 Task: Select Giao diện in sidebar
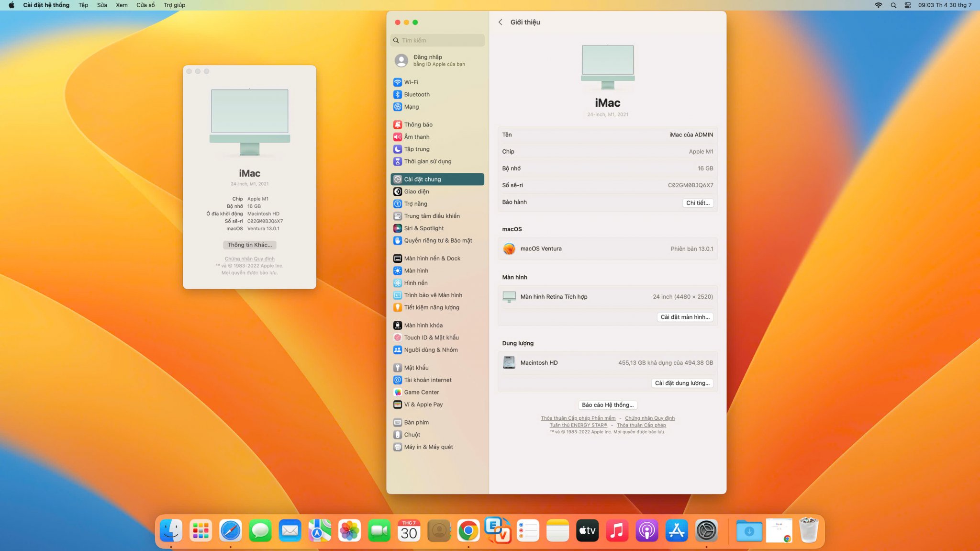click(x=437, y=191)
